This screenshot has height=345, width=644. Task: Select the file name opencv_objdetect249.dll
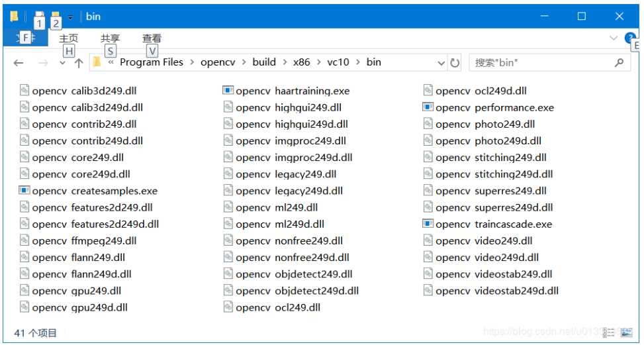pos(294,274)
